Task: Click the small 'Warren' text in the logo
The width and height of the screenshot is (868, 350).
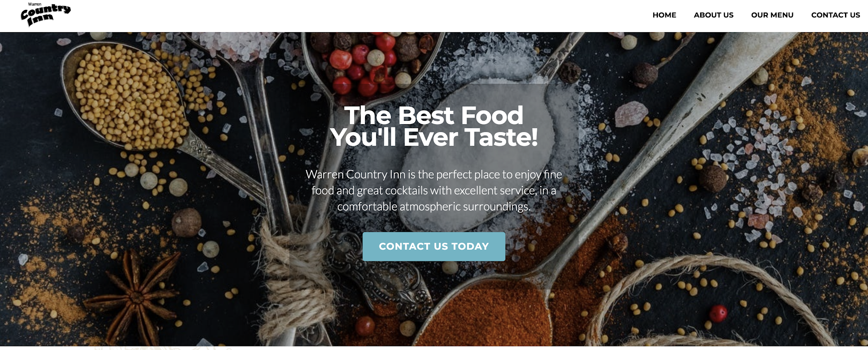Action: tap(35, 4)
